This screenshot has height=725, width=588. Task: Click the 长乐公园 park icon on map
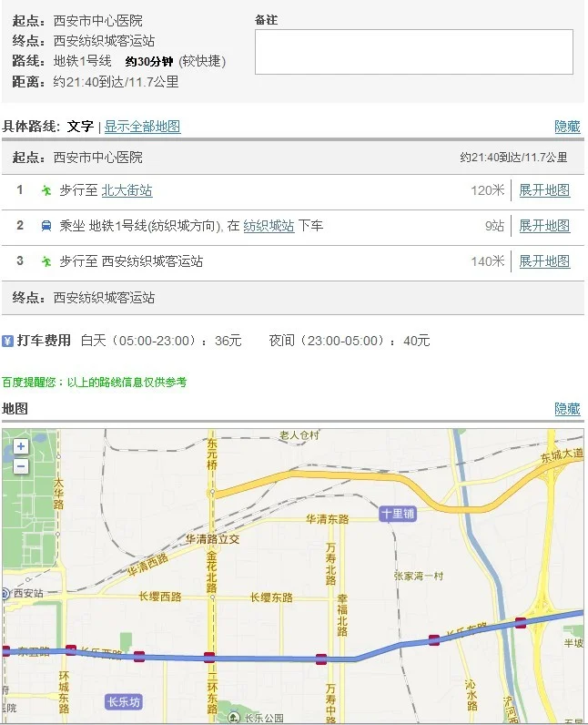point(235,718)
